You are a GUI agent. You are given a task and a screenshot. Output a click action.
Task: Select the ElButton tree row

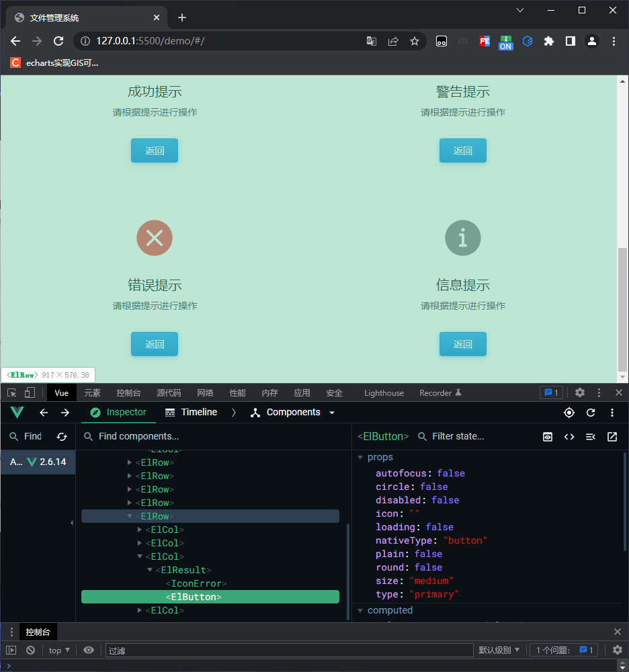coord(210,597)
